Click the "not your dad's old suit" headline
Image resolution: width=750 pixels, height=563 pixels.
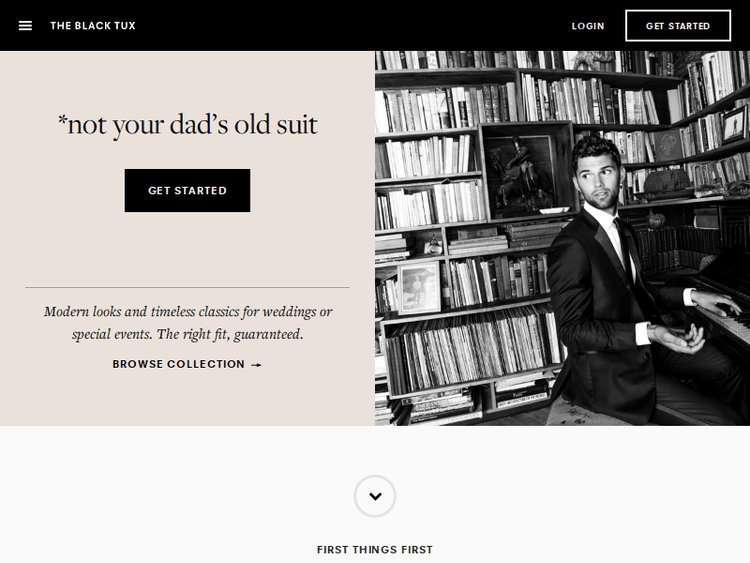pos(188,125)
